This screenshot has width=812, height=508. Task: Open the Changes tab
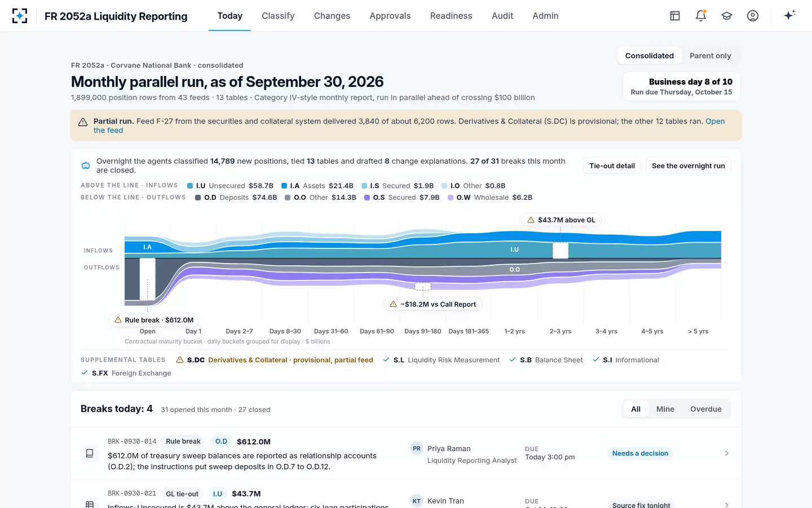332,16
